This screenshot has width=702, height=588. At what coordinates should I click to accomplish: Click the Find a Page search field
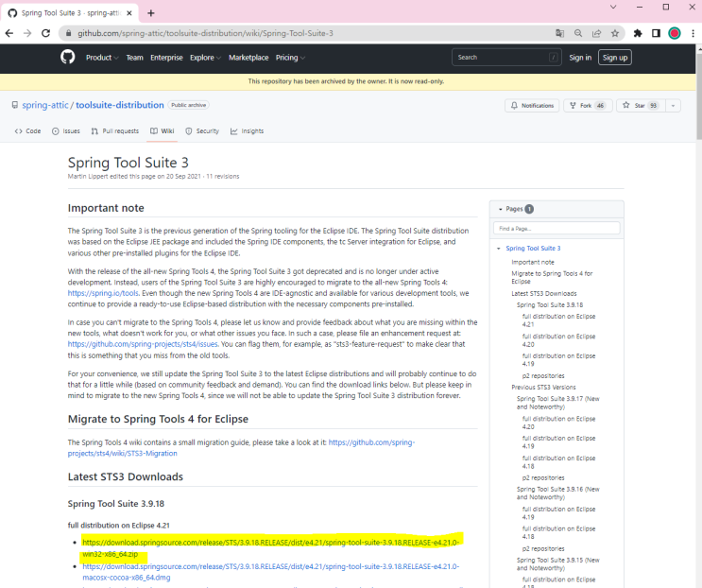pos(556,229)
